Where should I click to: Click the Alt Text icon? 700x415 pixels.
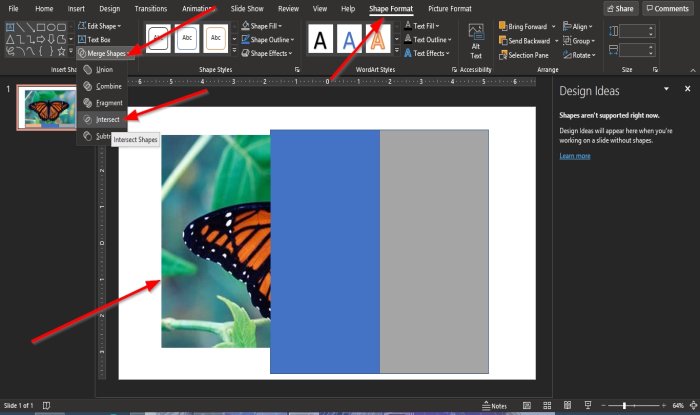pos(475,42)
